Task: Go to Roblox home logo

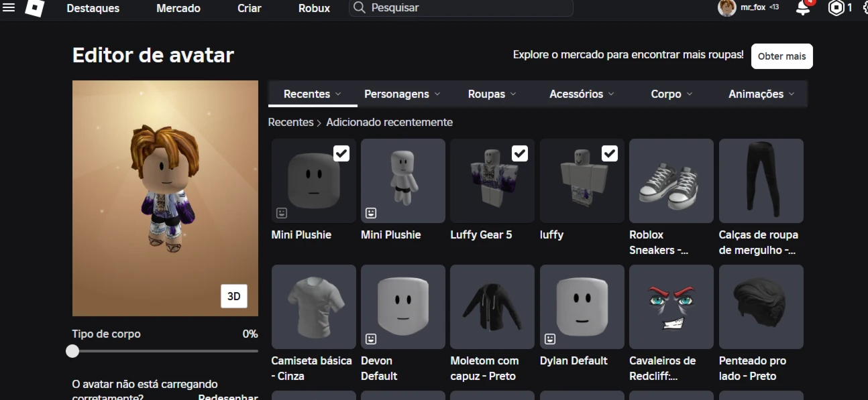Action: point(35,7)
